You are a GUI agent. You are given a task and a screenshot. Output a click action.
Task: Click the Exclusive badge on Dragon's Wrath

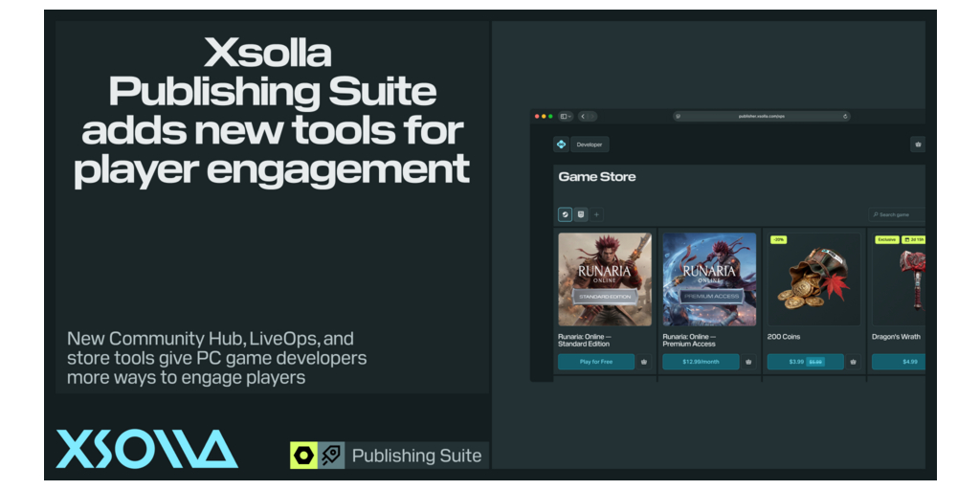(x=887, y=239)
